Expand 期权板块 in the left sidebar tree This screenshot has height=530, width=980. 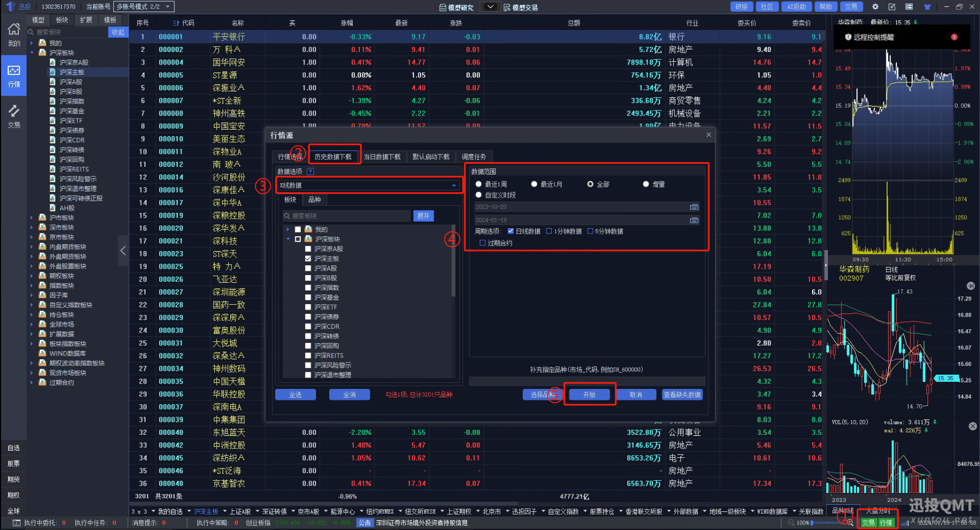(x=32, y=276)
